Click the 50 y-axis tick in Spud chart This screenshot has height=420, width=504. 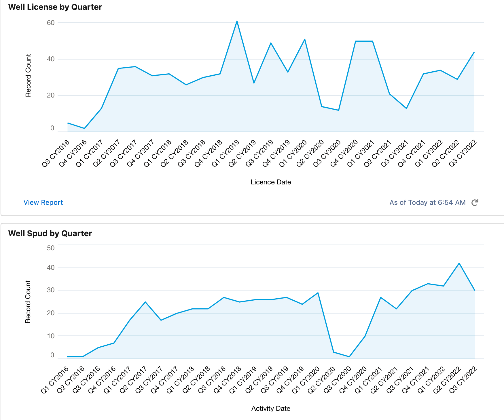point(51,248)
